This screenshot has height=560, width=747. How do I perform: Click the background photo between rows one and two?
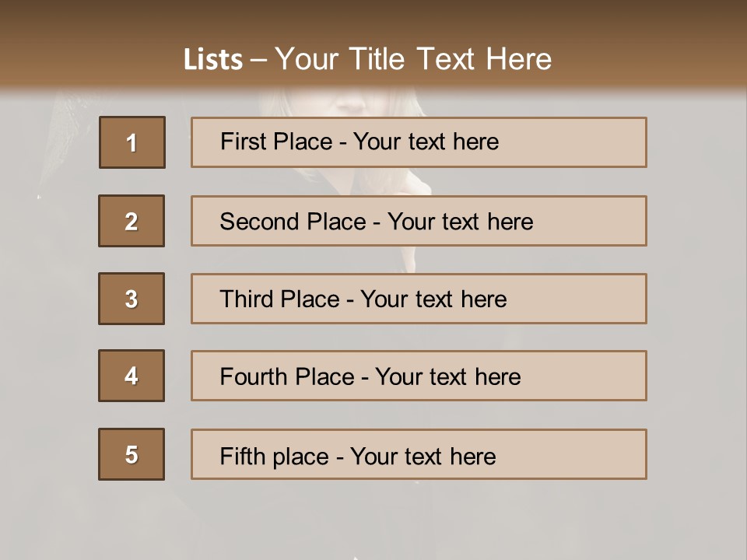tap(419, 181)
